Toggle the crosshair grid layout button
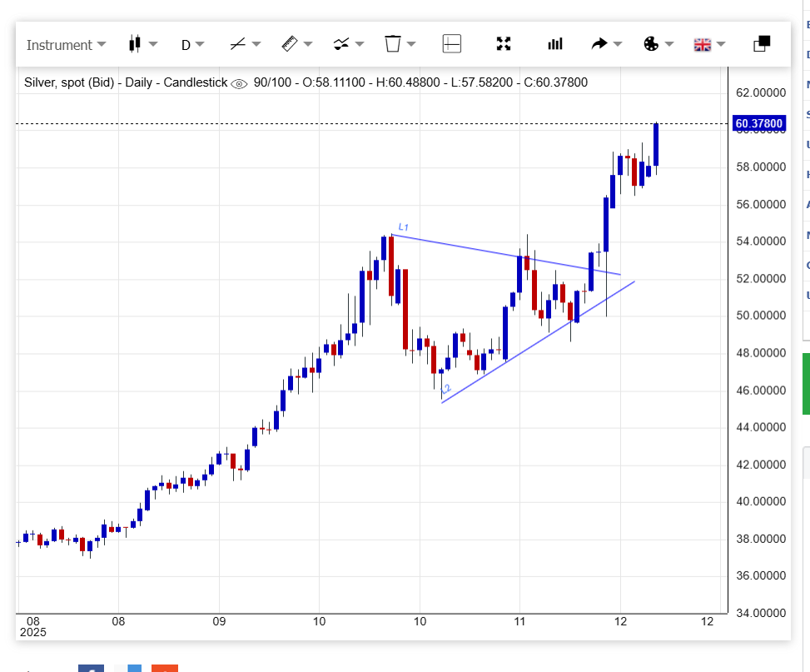Viewport: 810px width, 672px height. (452, 44)
